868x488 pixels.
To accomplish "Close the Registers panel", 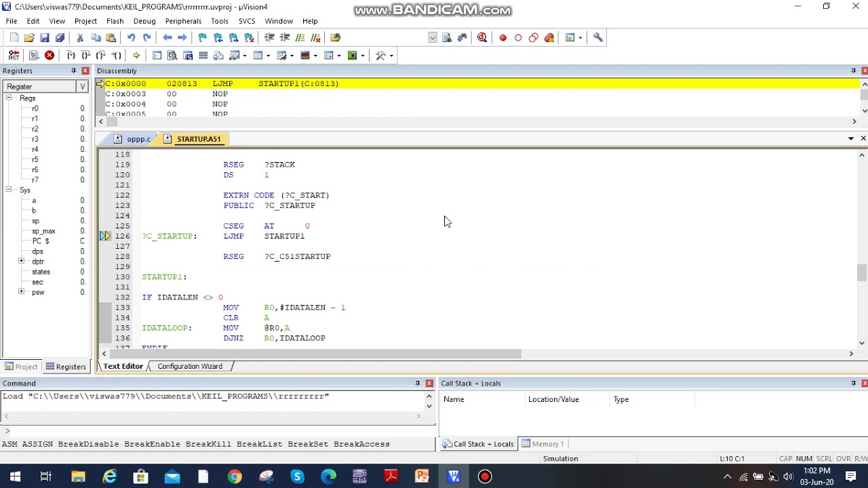I will click(x=85, y=71).
